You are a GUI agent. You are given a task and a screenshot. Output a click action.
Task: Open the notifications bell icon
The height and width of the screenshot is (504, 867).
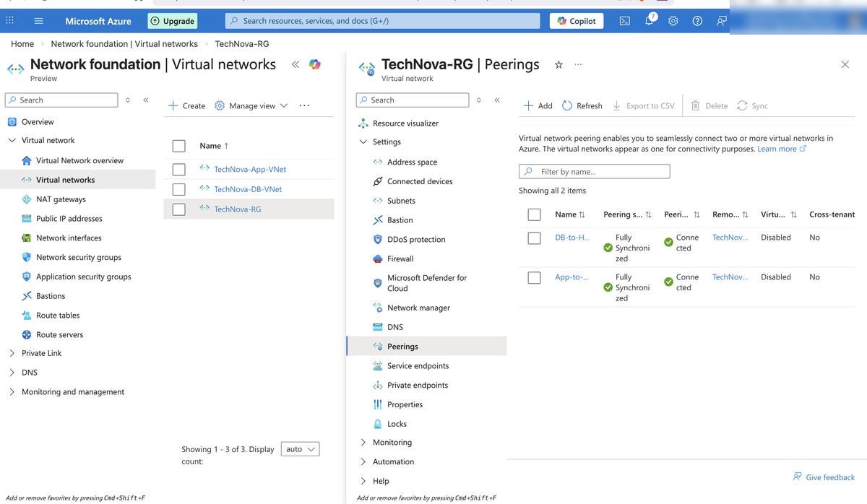[x=650, y=20]
